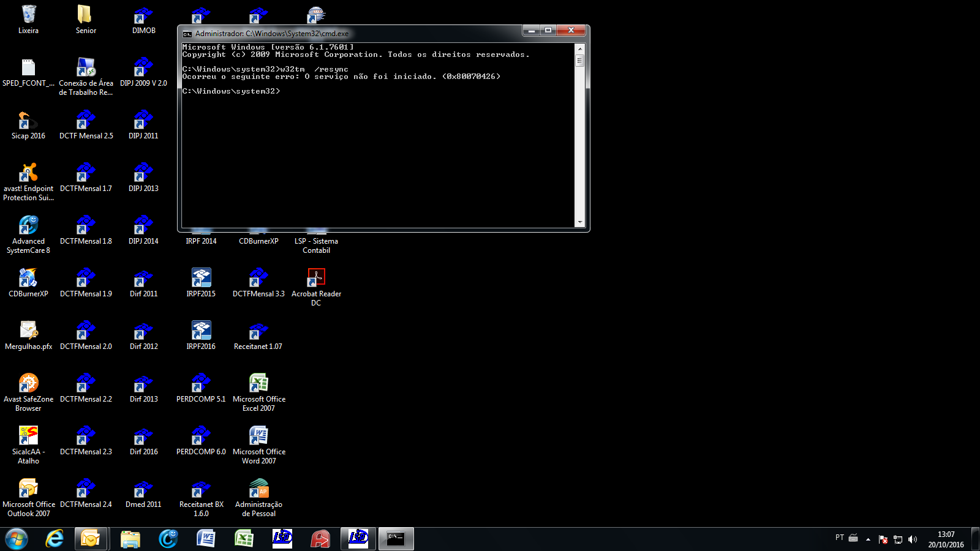The height and width of the screenshot is (551, 980).
Task: Select the Dirf 2011 shortcut
Action: tap(144, 283)
